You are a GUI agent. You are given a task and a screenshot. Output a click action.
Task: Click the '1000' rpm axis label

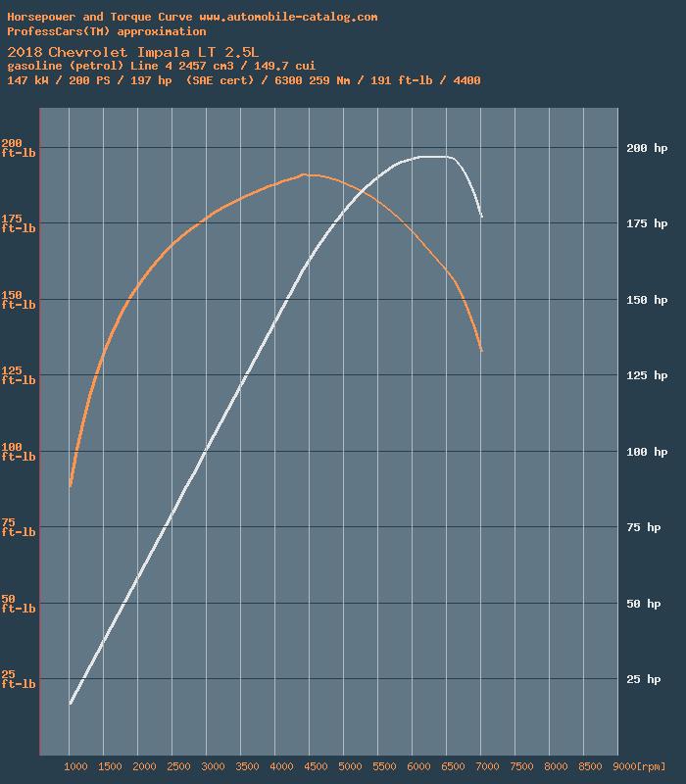pyautogui.click(x=75, y=766)
